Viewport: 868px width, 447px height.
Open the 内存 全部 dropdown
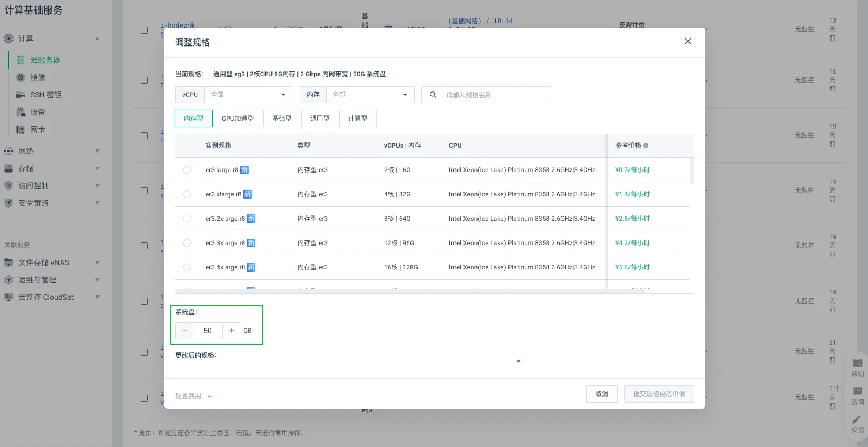pyautogui.click(x=370, y=95)
